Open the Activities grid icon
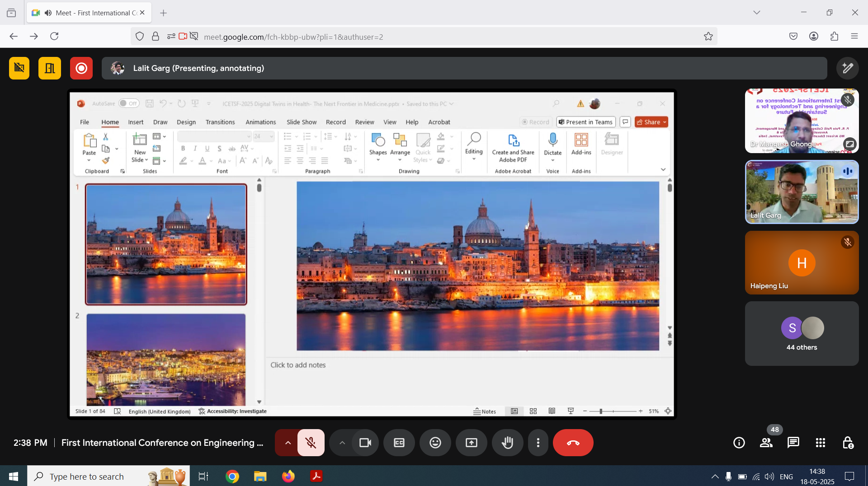Image resolution: width=868 pixels, height=486 pixels. [820, 443]
